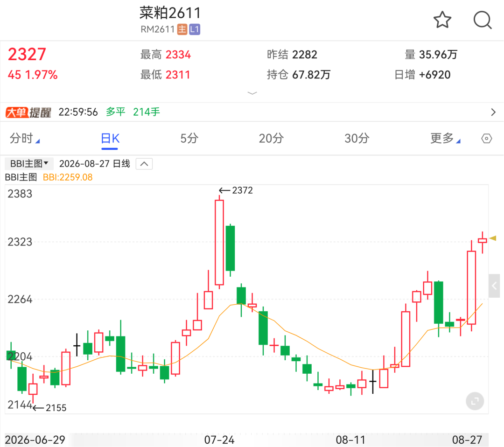Tap 2026-08-27 日线 date label
Screen dimensions: 504x447
coord(95,164)
